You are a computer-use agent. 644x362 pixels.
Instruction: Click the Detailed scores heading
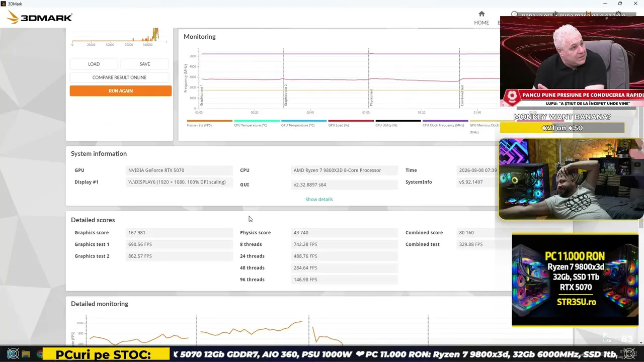click(x=93, y=220)
